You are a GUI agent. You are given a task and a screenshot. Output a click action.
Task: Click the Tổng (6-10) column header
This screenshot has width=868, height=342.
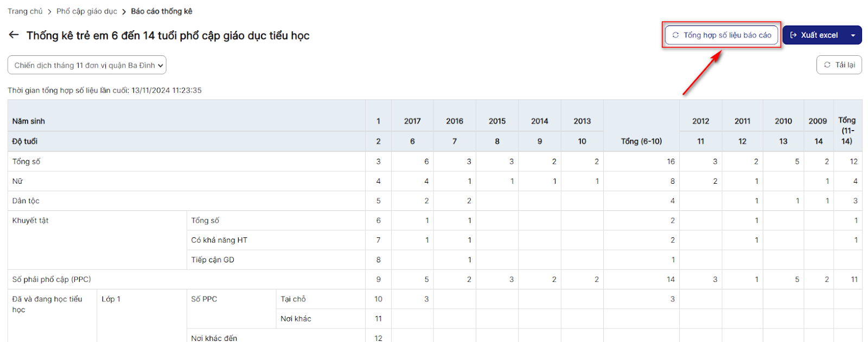[641, 141]
